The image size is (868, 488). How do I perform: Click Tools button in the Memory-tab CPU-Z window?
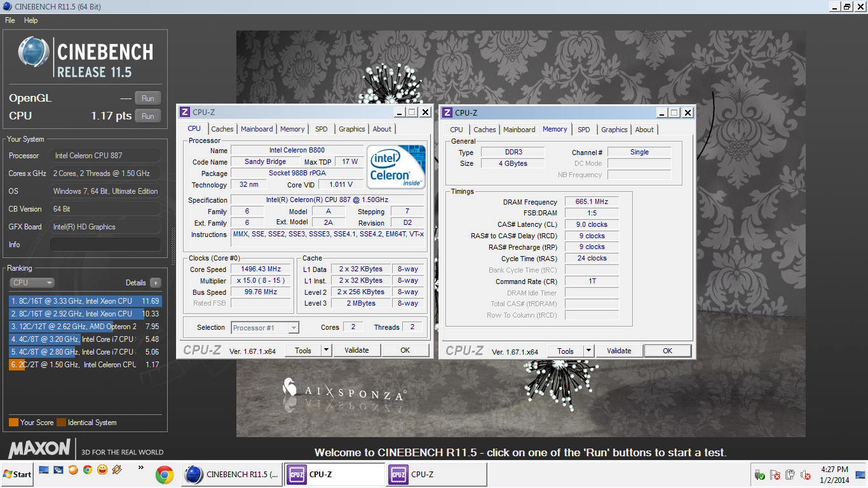tap(566, 351)
